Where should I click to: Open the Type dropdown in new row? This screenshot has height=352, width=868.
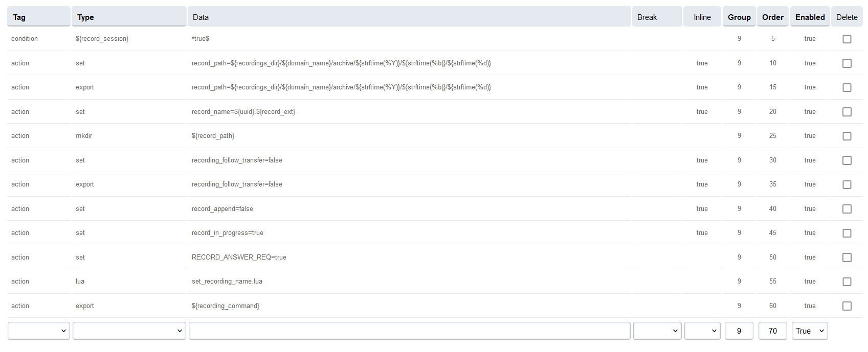click(129, 331)
